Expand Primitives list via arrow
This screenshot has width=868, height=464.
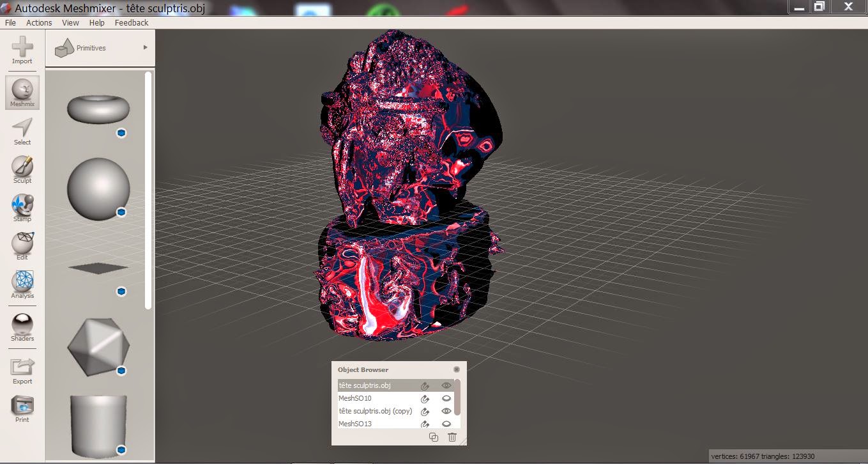pyautogui.click(x=146, y=47)
